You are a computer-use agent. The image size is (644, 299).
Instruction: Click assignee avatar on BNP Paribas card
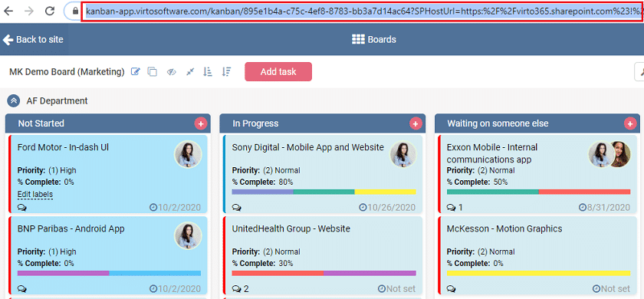point(188,236)
